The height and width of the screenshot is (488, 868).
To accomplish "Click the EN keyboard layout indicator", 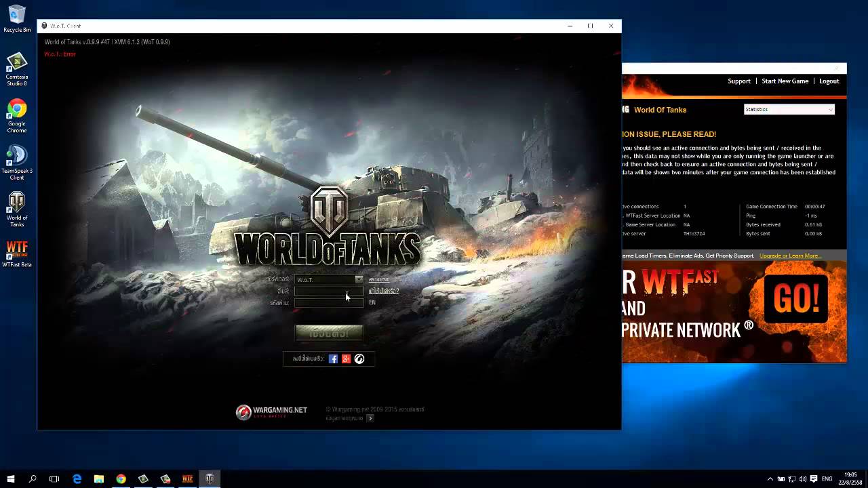I will (x=372, y=302).
